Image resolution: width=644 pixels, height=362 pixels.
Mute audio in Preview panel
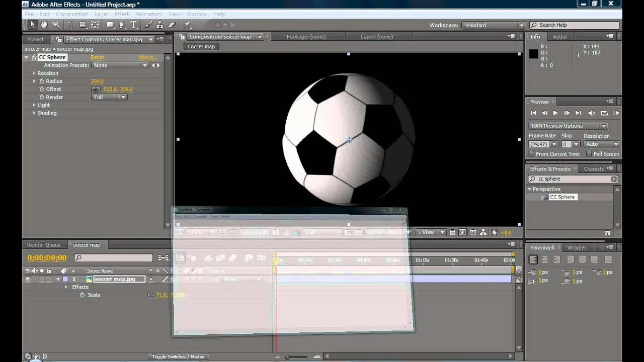click(x=592, y=113)
